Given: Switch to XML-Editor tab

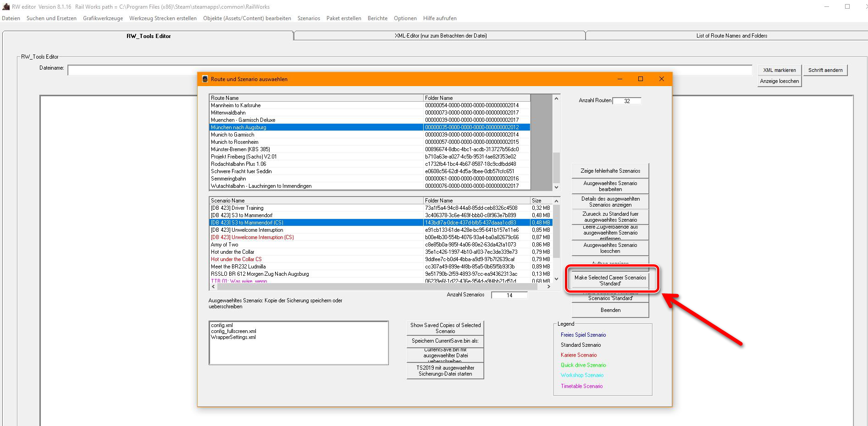Looking at the screenshot, I should [x=440, y=36].
